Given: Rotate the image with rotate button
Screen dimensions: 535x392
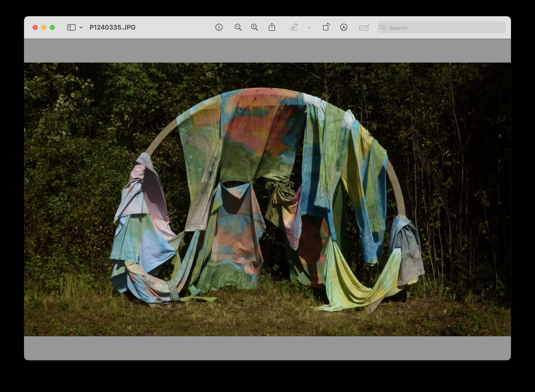Looking at the screenshot, I should pyautogui.click(x=326, y=27).
